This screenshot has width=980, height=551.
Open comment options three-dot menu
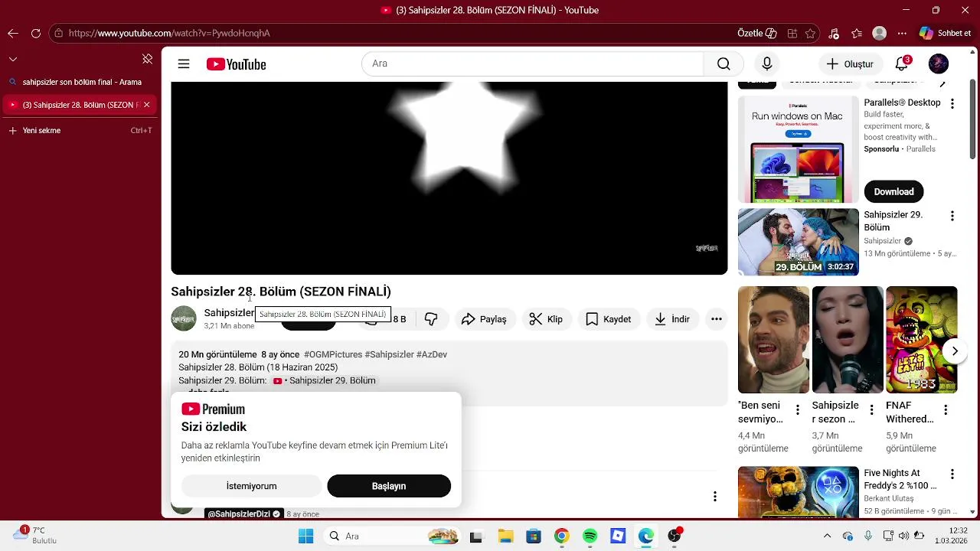715,497
